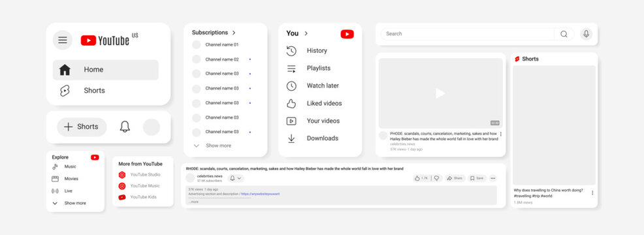Toggle the dislike thumbs-down button
This screenshot has width=644, height=235.
click(436, 178)
